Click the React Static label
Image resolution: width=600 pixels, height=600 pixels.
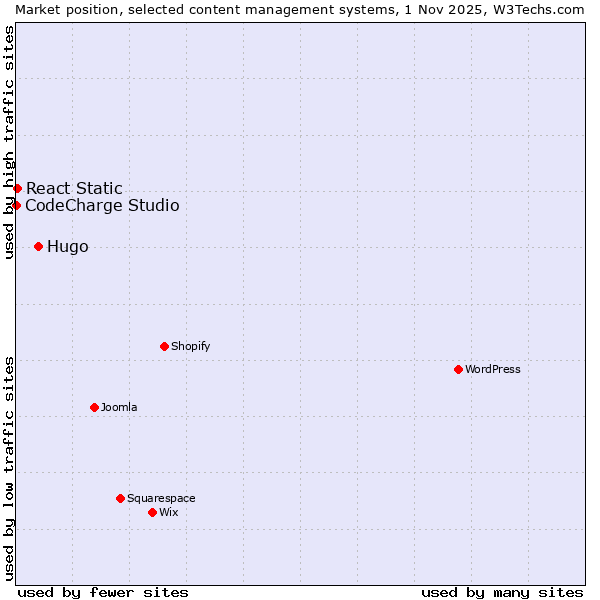[74, 188]
